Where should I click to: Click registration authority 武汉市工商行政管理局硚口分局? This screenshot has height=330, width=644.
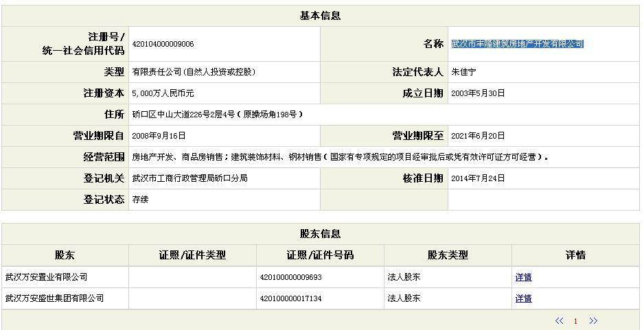pyautogui.click(x=189, y=178)
